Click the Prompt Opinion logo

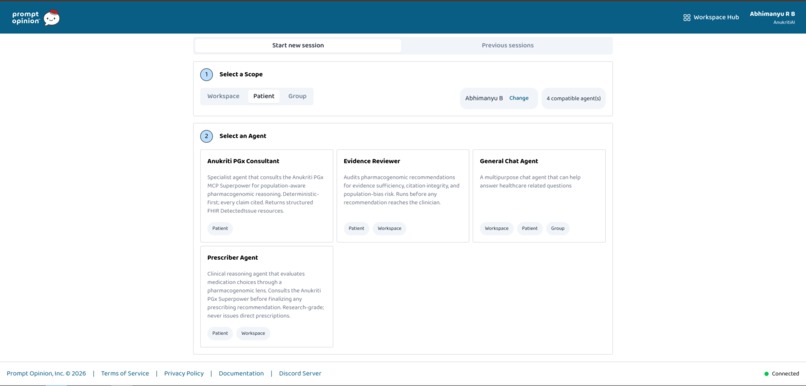pos(35,17)
